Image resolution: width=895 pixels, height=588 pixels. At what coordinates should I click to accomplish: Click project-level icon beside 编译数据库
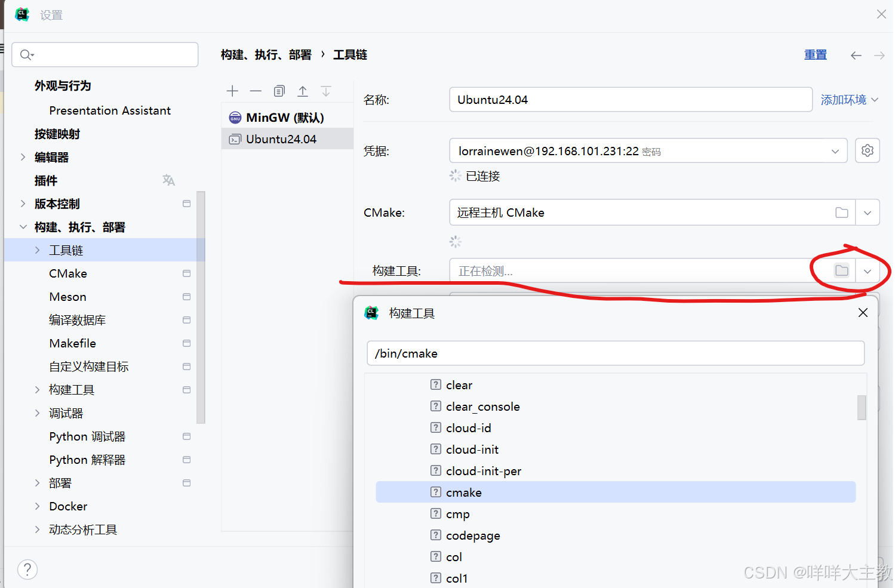pyautogui.click(x=186, y=320)
